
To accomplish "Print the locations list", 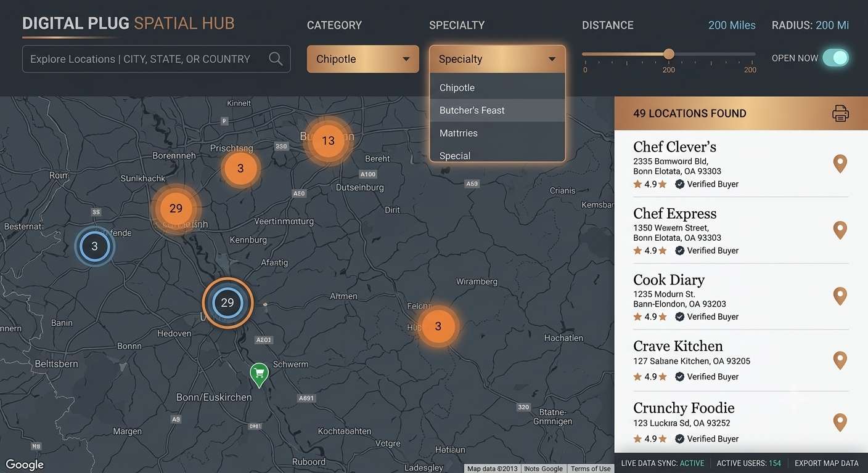I will pos(840,113).
